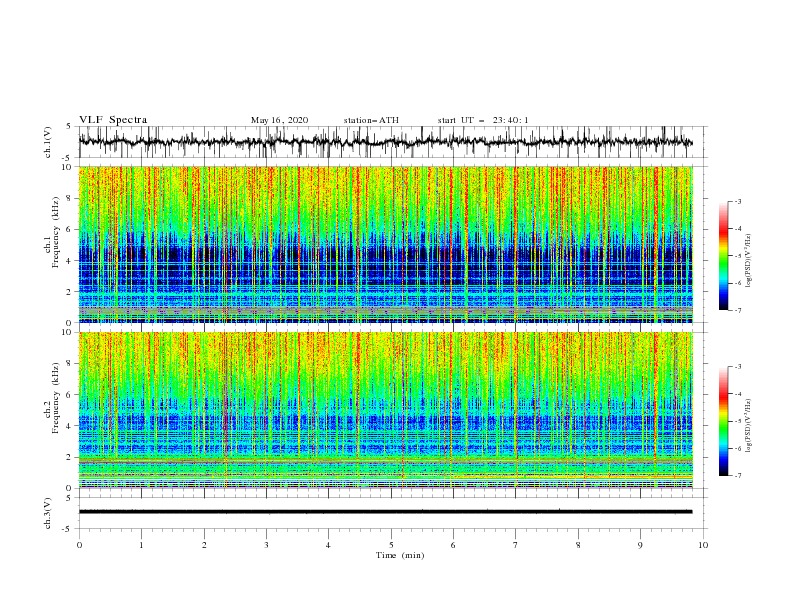Click the "-3" label on ch.2 colorbar

(738, 367)
